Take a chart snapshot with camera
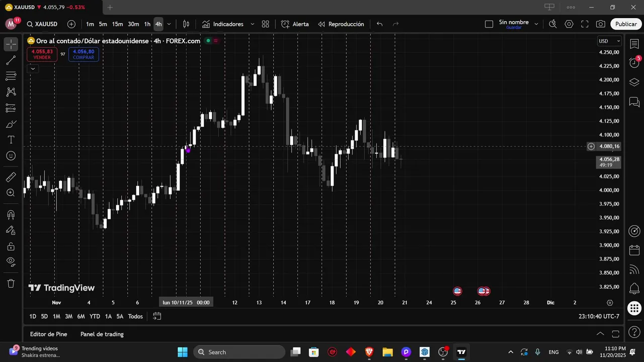The width and height of the screenshot is (644, 362). [601, 24]
